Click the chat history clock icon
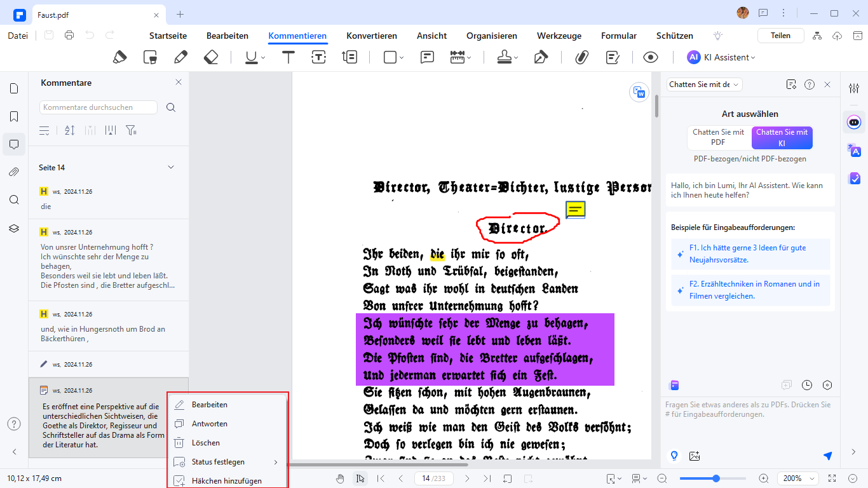Image resolution: width=868 pixels, height=488 pixels. pos(807,385)
